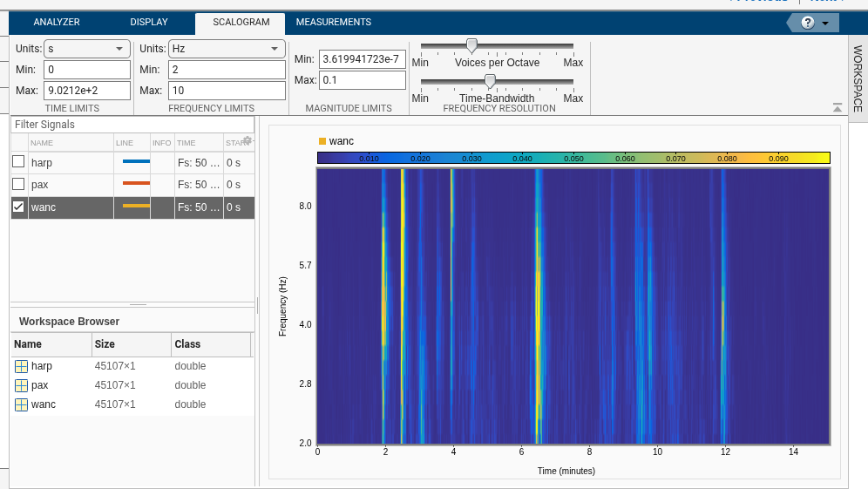Click the Voices per Octave slider handle
This screenshot has height=489, width=868.
click(x=471, y=45)
